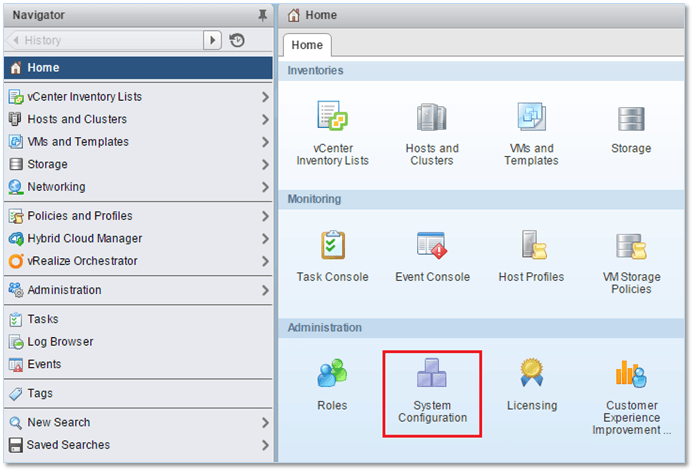Screen dimensions: 694x472
Task: Click the Log Browser icon
Action: point(16,342)
